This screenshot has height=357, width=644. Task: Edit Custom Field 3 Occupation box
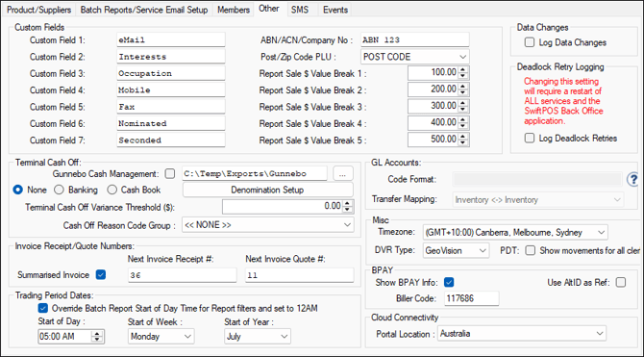(x=171, y=73)
